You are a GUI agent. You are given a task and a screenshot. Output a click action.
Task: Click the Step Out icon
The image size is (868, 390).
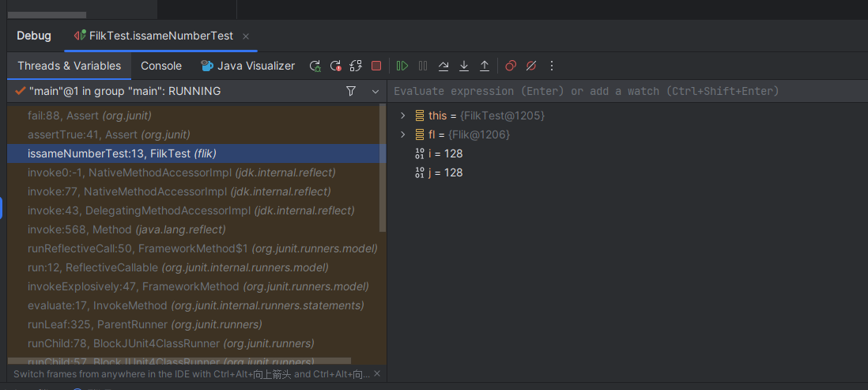tap(485, 66)
